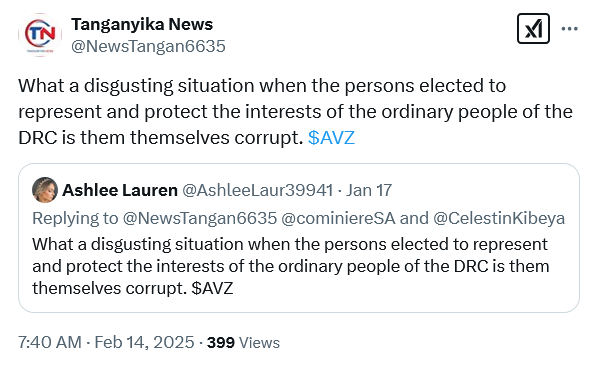Open the quoted tweet body text
This screenshot has width=598, height=366.
pyautogui.click(x=291, y=266)
